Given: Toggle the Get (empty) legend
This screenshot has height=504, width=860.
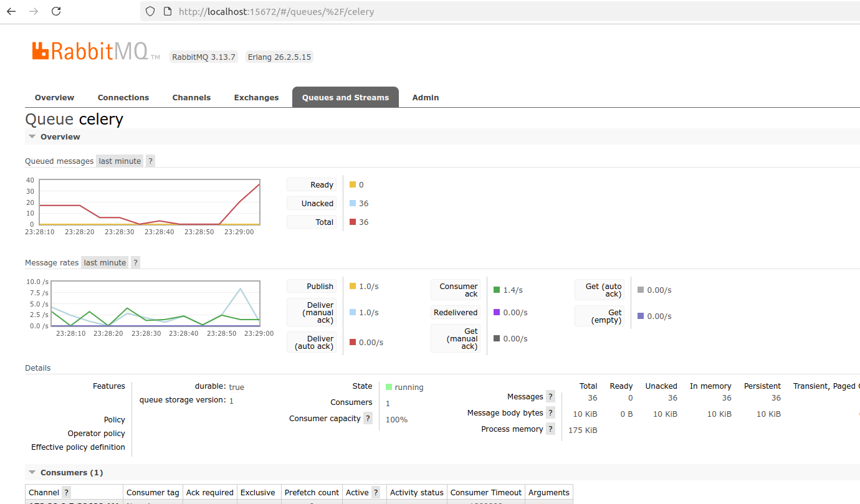Looking at the screenshot, I should tap(600, 316).
